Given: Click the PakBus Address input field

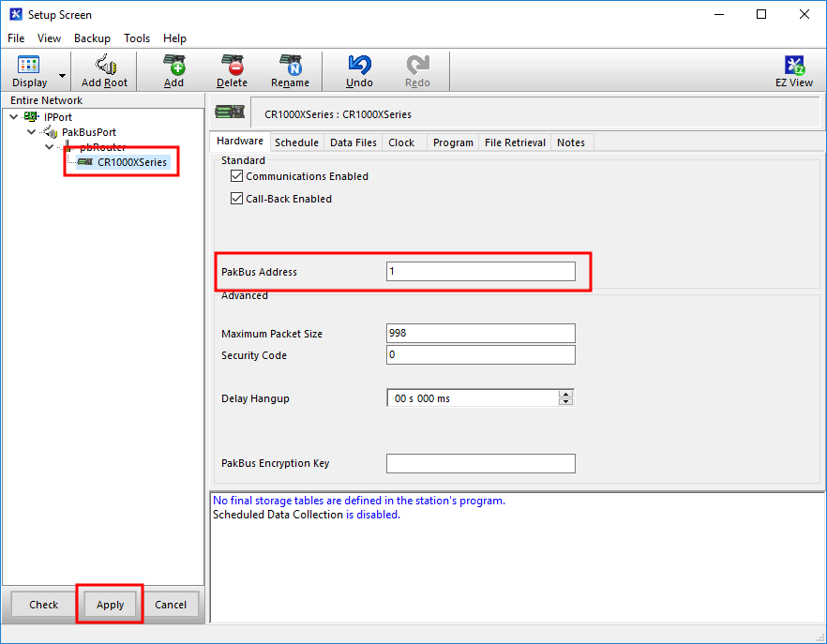Looking at the screenshot, I should click(480, 272).
